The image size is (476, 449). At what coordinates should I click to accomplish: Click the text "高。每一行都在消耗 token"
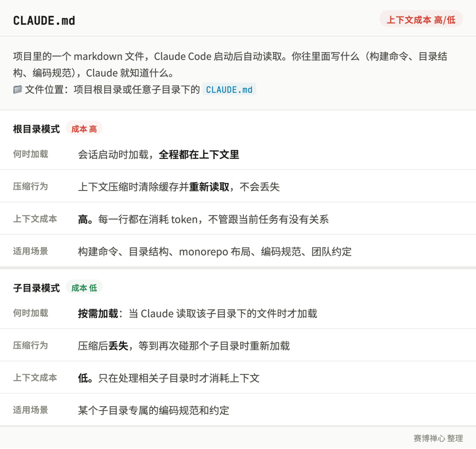tap(138, 219)
